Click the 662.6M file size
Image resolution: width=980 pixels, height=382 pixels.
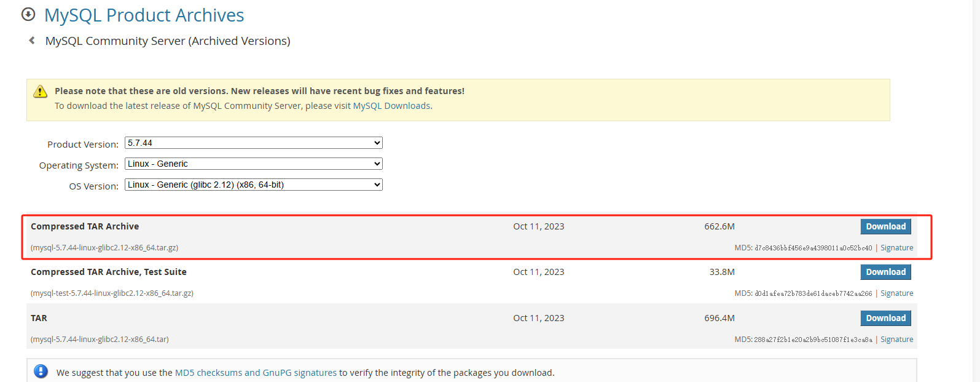[x=719, y=226]
